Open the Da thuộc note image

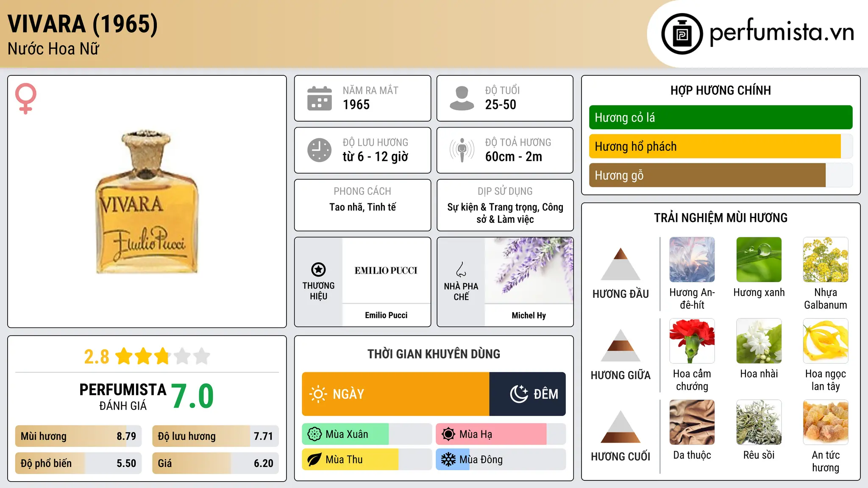[x=692, y=422]
